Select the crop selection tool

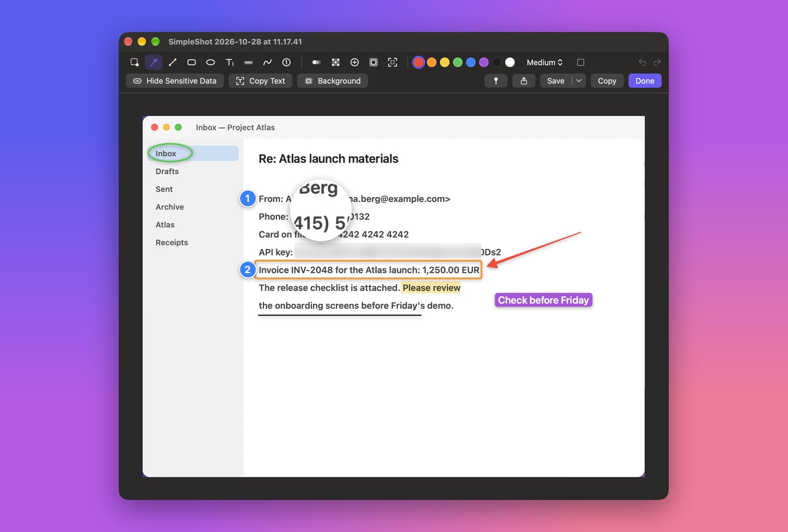click(x=134, y=62)
